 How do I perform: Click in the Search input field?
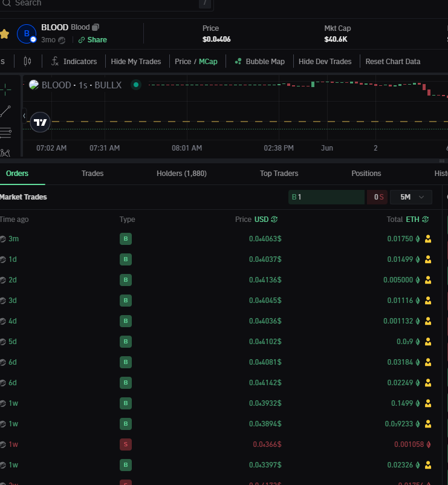point(105,4)
